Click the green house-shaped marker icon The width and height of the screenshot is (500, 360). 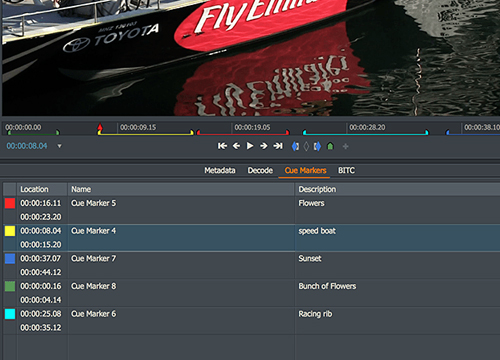[330, 146]
